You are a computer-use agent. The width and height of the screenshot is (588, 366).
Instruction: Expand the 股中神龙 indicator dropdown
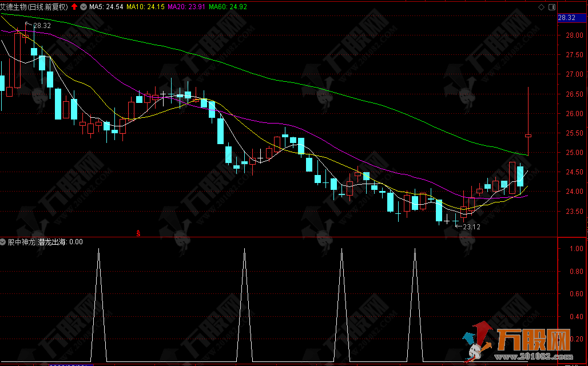tap(3, 242)
